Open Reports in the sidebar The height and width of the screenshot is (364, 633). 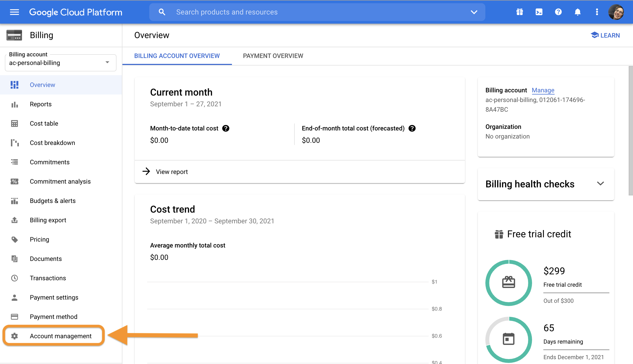[61, 104]
